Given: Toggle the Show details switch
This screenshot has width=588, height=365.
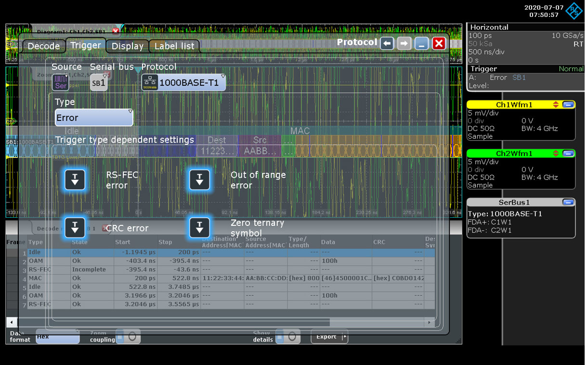Looking at the screenshot, I should [x=288, y=337].
